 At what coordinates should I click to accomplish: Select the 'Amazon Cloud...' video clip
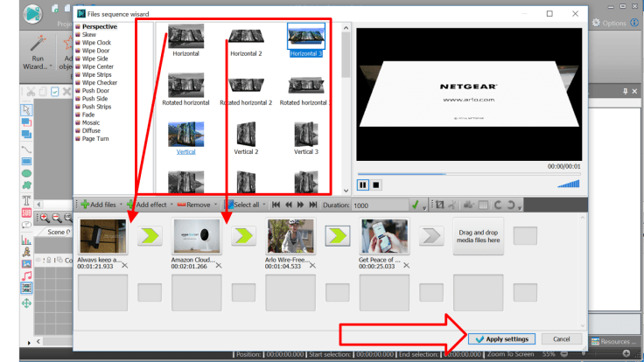coord(197,236)
